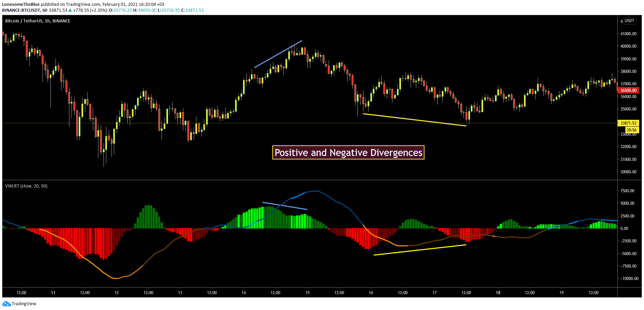Image resolution: width=644 pixels, height=310 pixels.
Task: Click the 41000.00 price axis label
Action: coord(628,34)
